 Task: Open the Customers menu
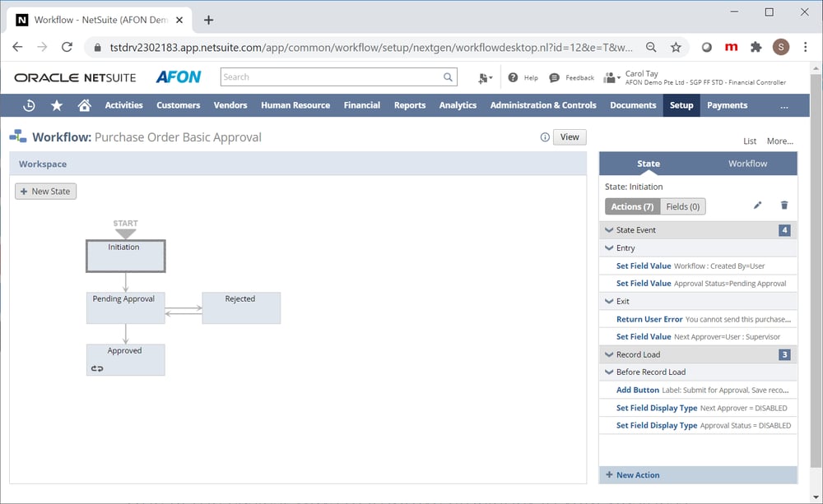178,105
